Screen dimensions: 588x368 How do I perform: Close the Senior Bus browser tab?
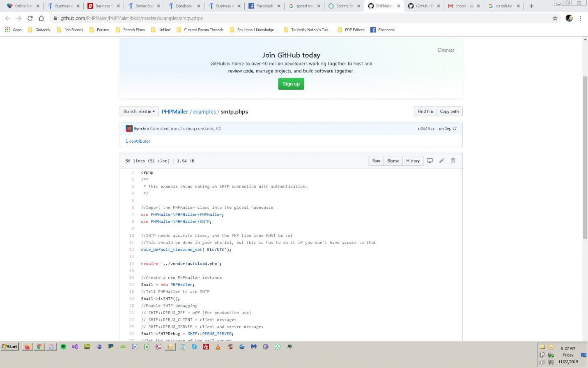tap(159, 6)
